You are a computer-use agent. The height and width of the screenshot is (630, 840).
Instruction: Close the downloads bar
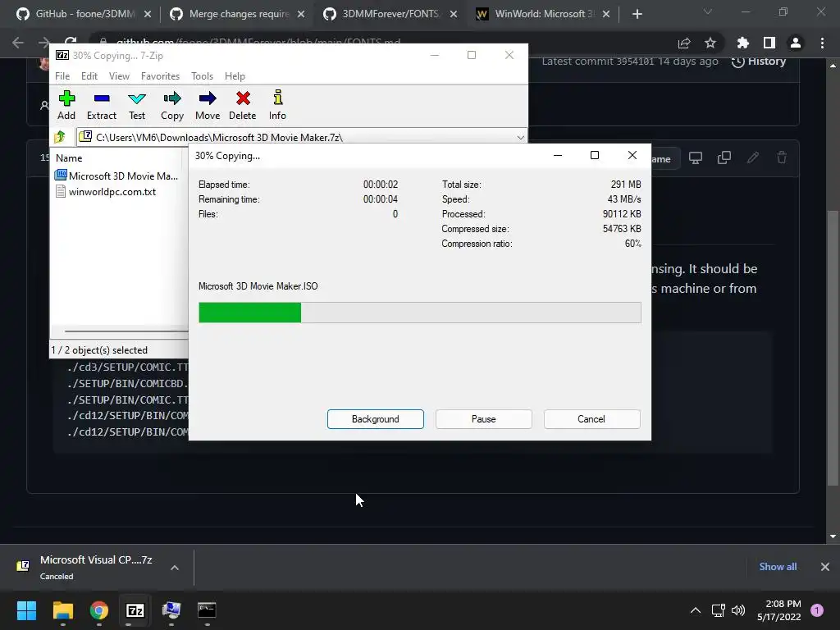825,567
